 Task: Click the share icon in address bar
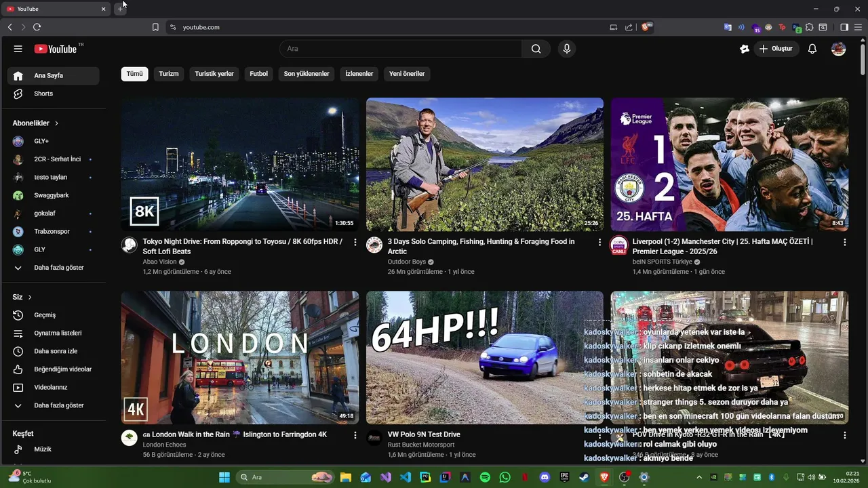pos(629,27)
